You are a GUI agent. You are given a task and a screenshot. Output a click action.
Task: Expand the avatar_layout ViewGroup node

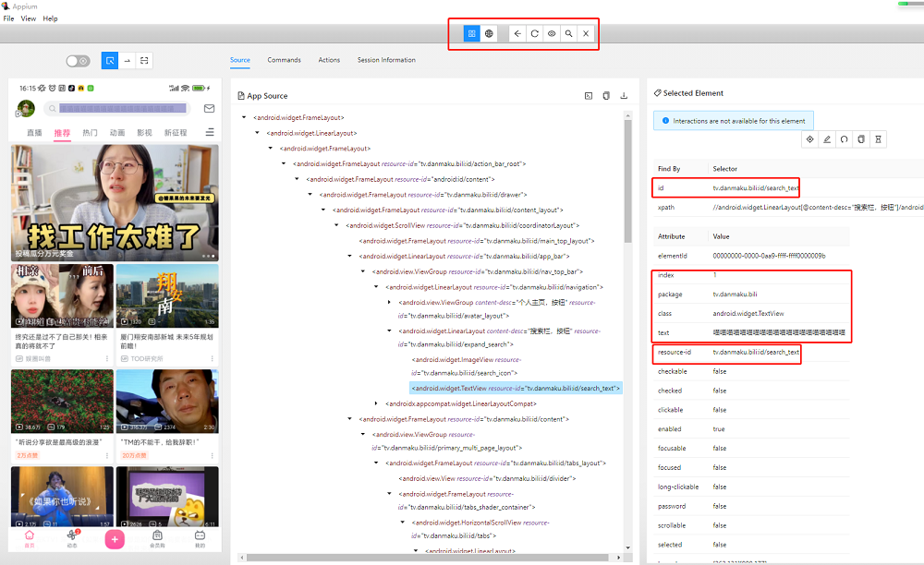click(x=389, y=303)
